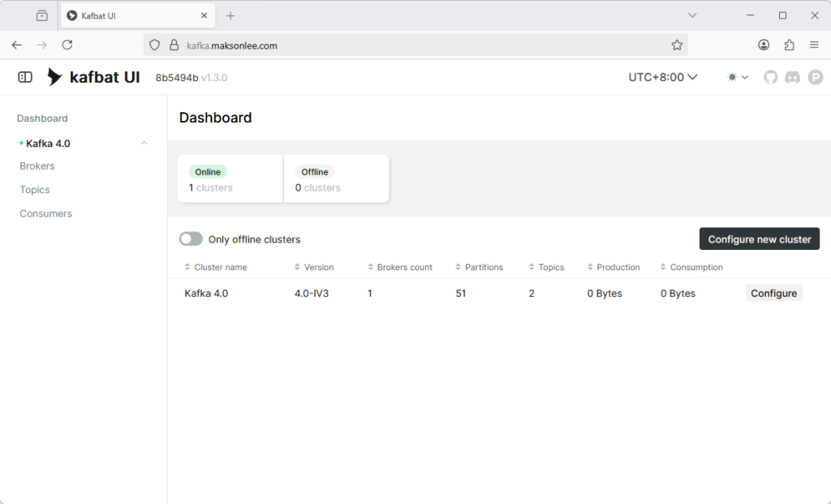Open tracking protection shield icon
Viewport: 831px width, 504px height.
(154, 45)
